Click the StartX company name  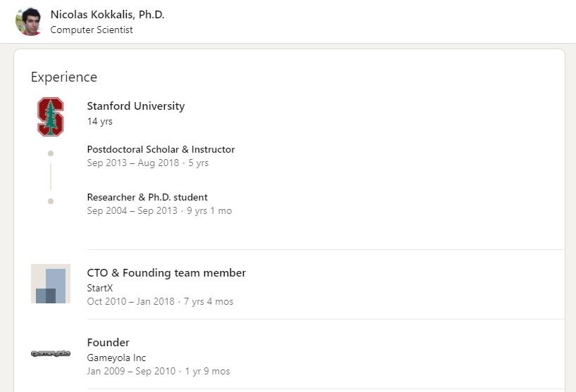point(99,288)
